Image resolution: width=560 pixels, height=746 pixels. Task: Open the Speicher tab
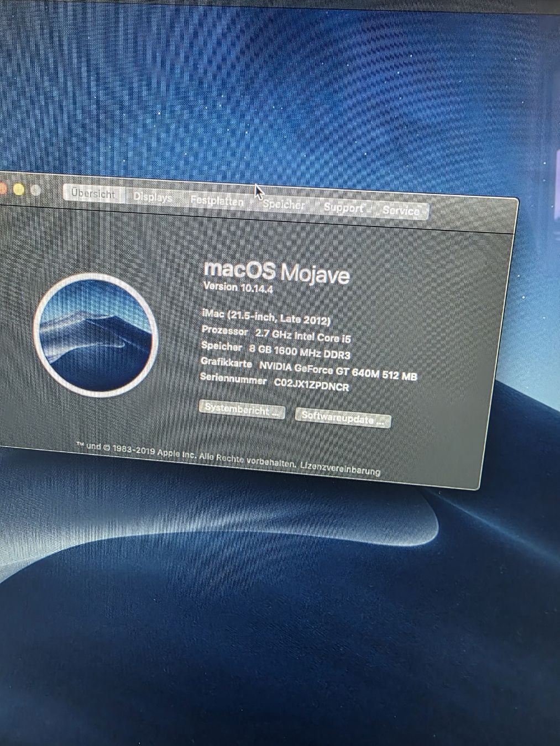284,204
